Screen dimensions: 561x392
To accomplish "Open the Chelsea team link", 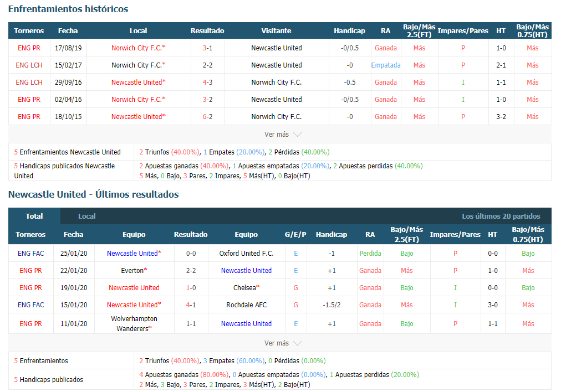I will pyautogui.click(x=246, y=288).
